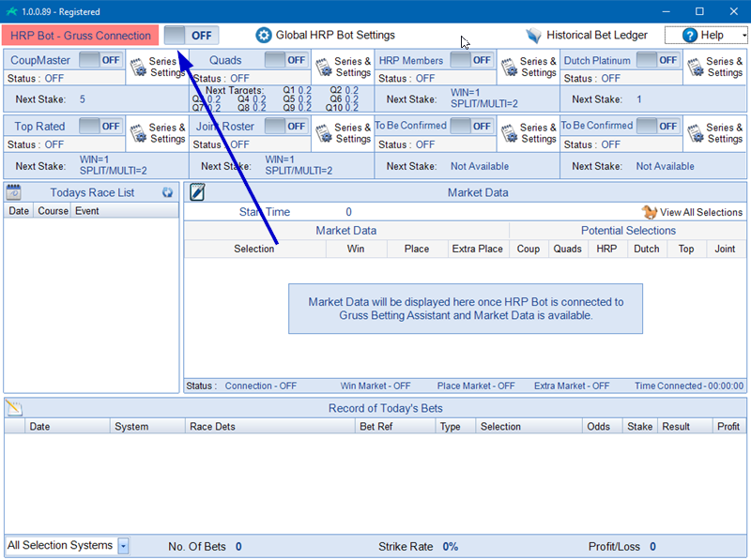Open CoupMaster Series & Settings icon
Screen dimensions: 751x560
pyautogui.click(x=138, y=67)
